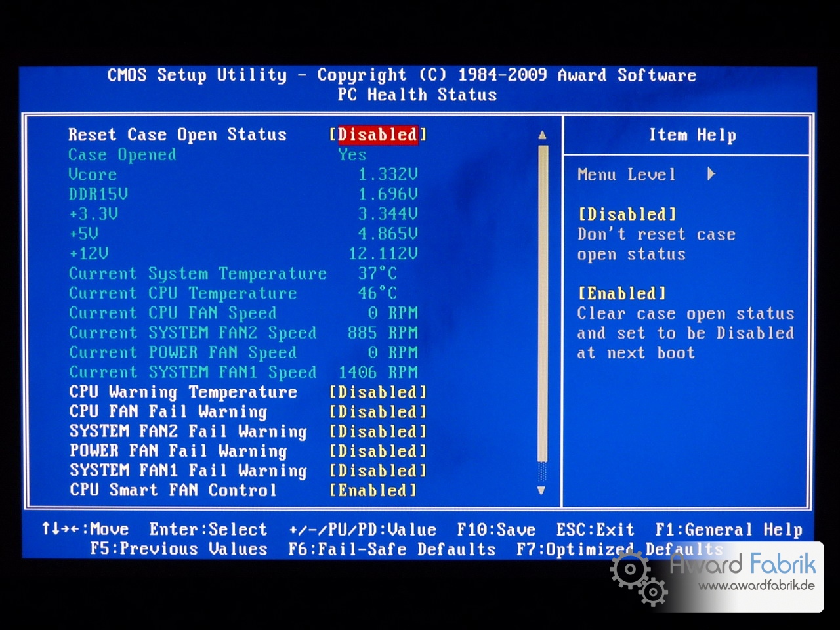
Task: Click the www.awardfabrik.de link
Action: (755, 586)
